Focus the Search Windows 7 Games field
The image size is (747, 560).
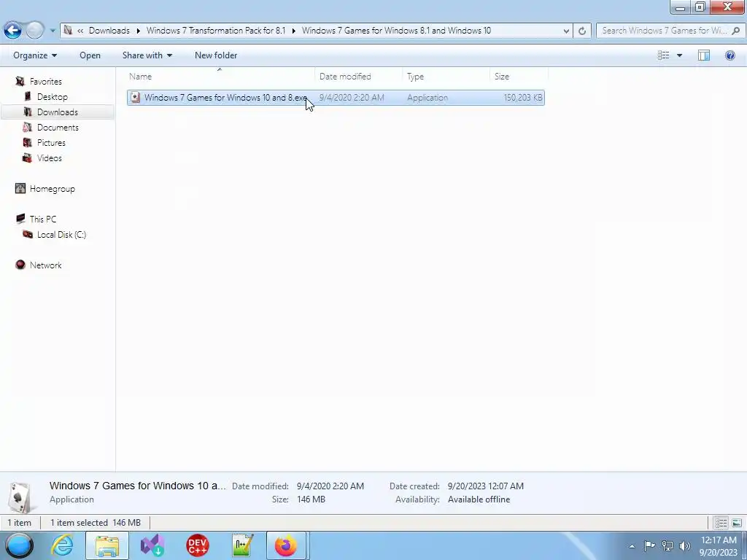pos(664,31)
